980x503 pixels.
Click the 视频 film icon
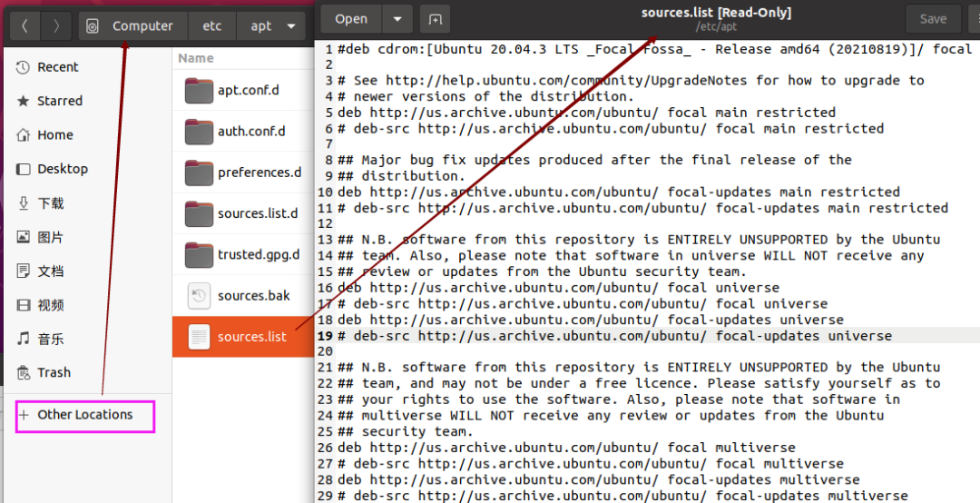click(23, 305)
